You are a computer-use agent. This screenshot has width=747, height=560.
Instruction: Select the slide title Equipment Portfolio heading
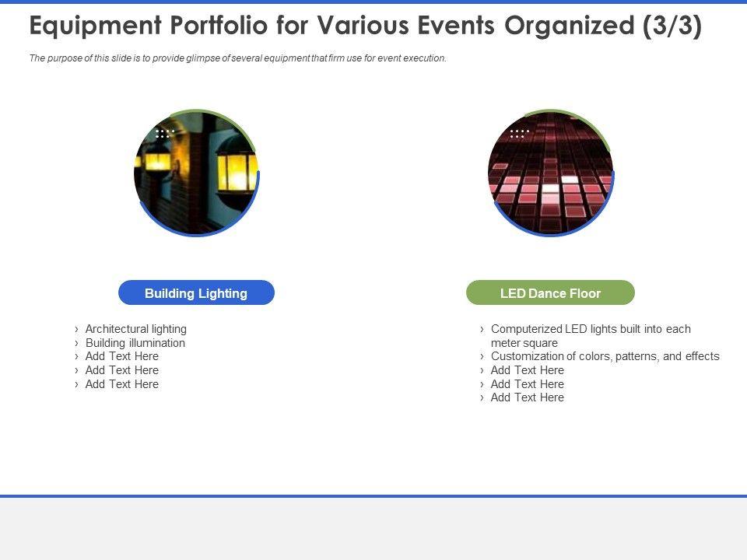click(x=365, y=26)
